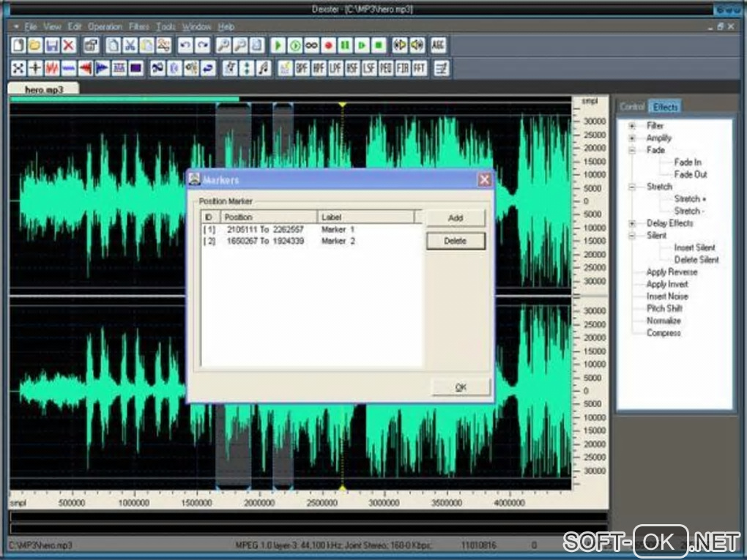Click the AGC toolbar icon
The width and height of the screenshot is (747, 560).
(x=438, y=45)
